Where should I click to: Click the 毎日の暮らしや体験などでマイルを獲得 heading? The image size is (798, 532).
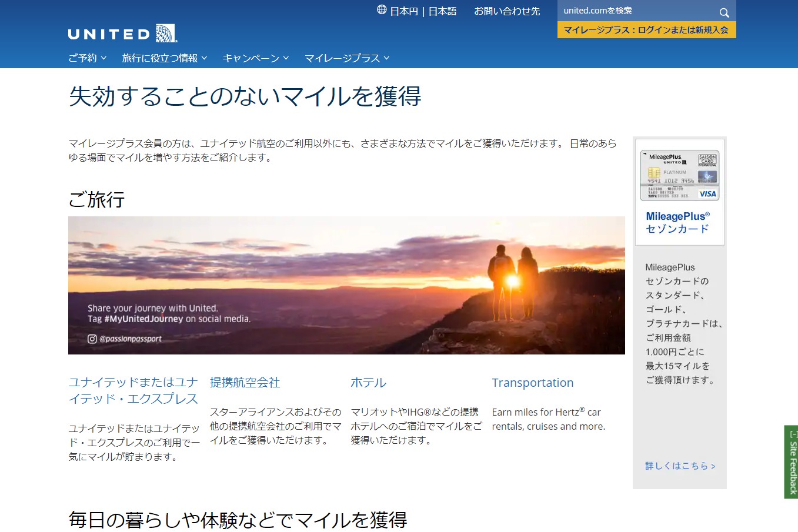pyautogui.click(x=238, y=520)
